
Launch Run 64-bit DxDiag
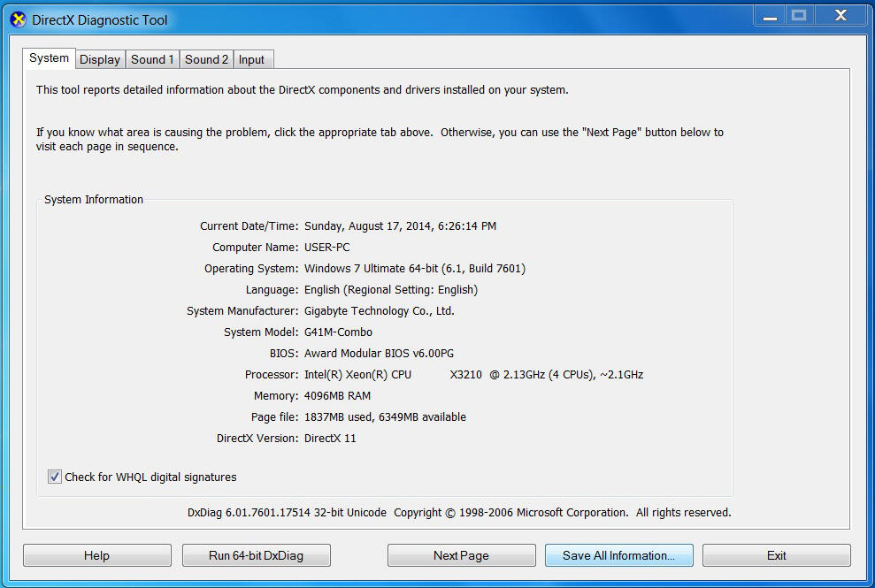click(257, 555)
